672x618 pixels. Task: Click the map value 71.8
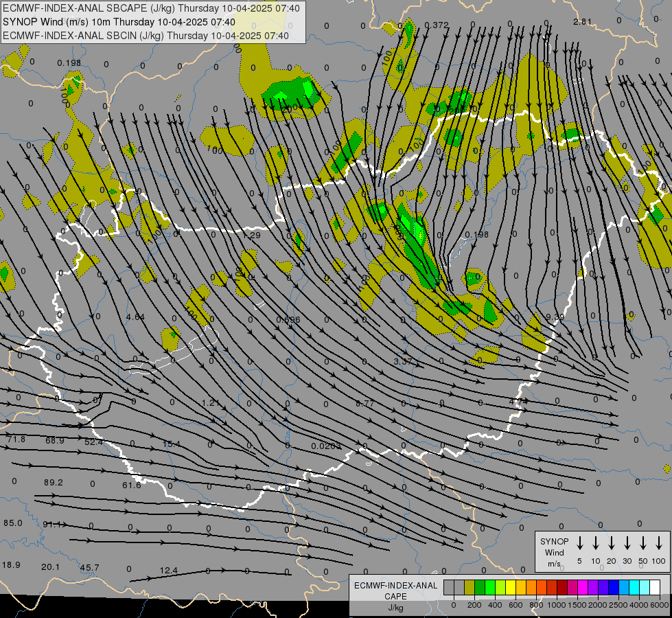point(16,439)
